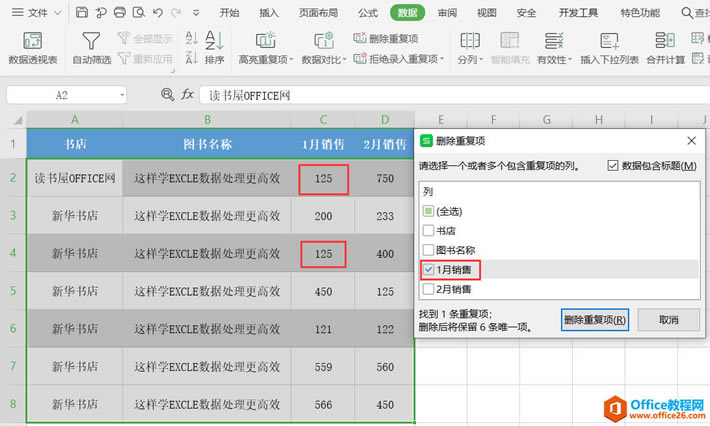Switch to the 页面布局 tab

(x=318, y=13)
